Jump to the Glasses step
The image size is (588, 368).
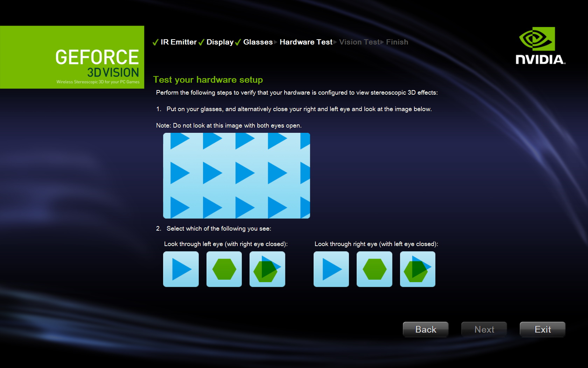(x=258, y=42)
